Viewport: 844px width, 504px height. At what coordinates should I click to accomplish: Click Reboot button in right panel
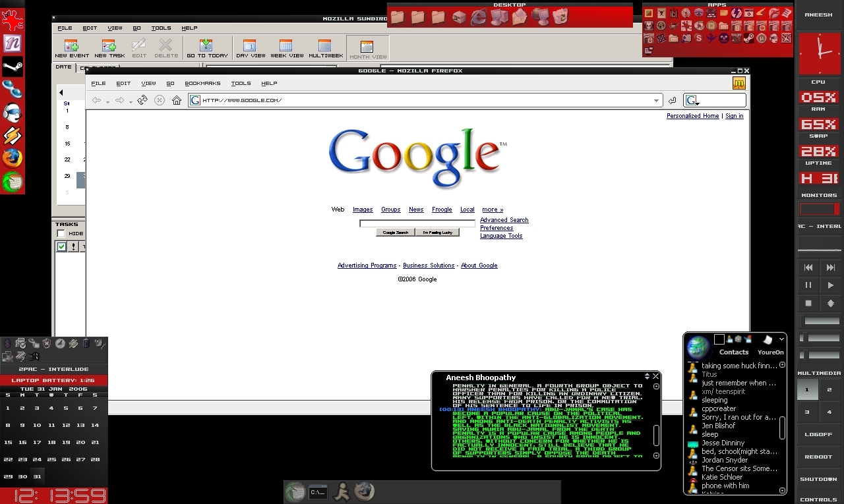tap(819, 457)
